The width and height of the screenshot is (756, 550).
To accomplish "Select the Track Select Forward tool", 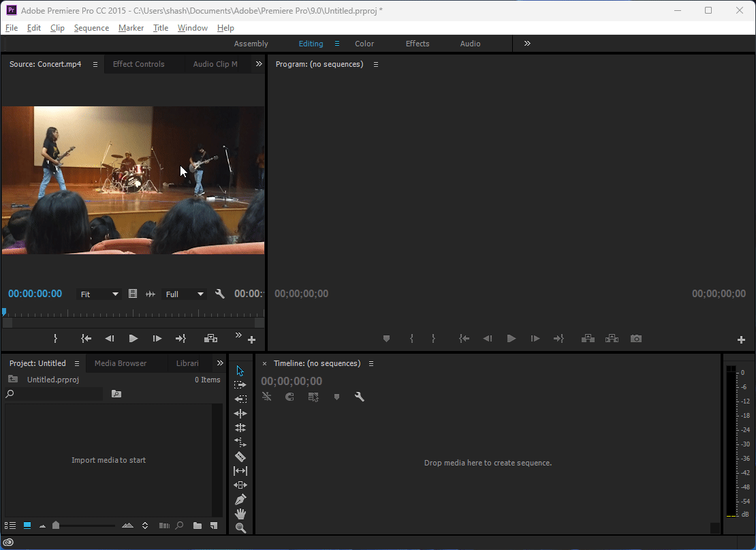I will coord(240,385).
